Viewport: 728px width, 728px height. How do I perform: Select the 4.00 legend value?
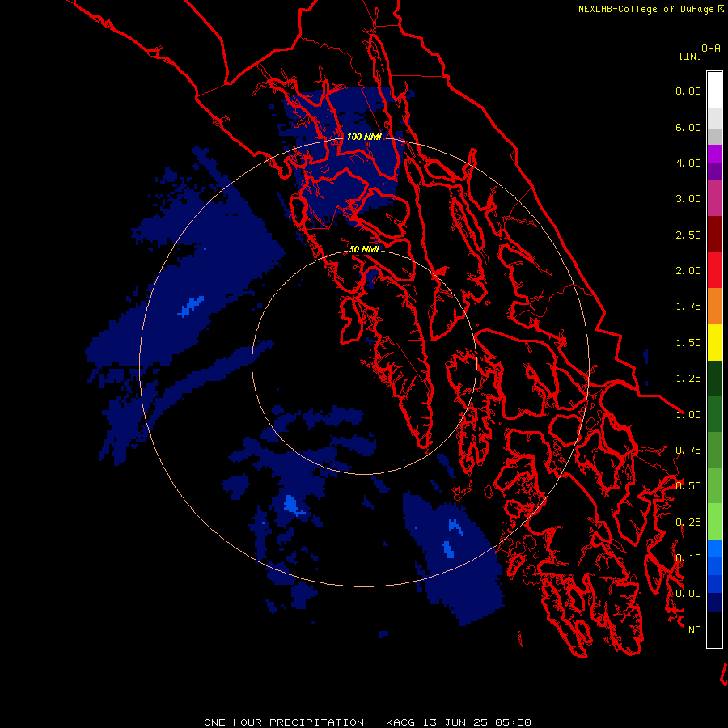[x=688, y=163]
